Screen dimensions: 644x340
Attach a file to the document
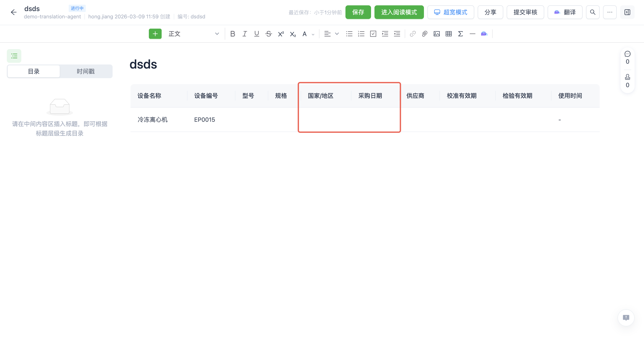(424, 34)
